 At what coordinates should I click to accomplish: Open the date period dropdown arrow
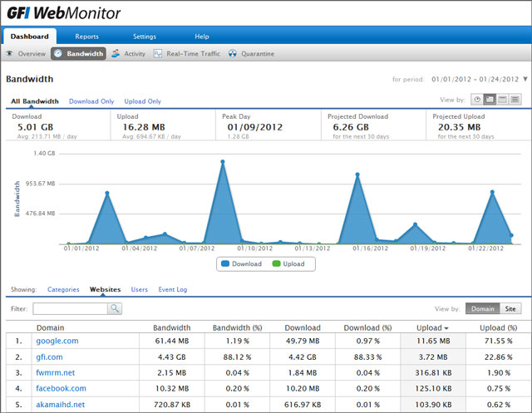(x=525, y=80)
